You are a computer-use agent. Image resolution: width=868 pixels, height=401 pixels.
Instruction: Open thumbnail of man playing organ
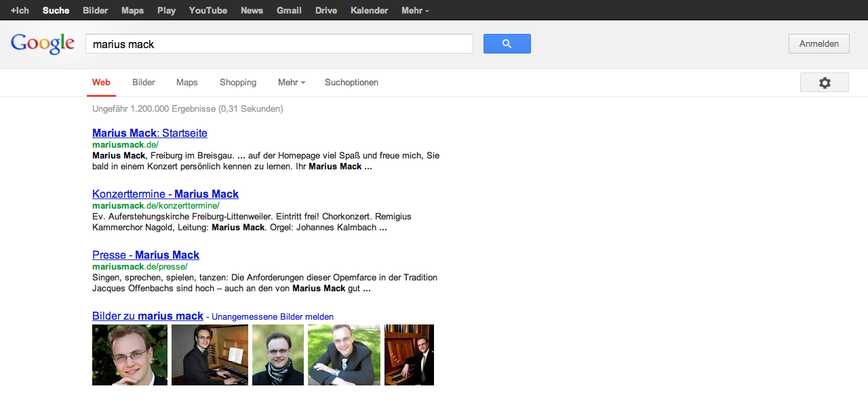210,355
